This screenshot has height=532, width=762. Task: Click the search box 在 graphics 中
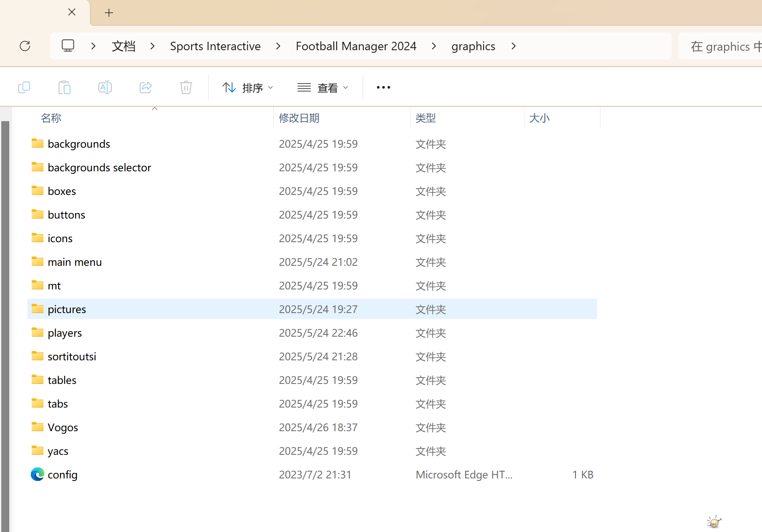click(x=720, y=46)
